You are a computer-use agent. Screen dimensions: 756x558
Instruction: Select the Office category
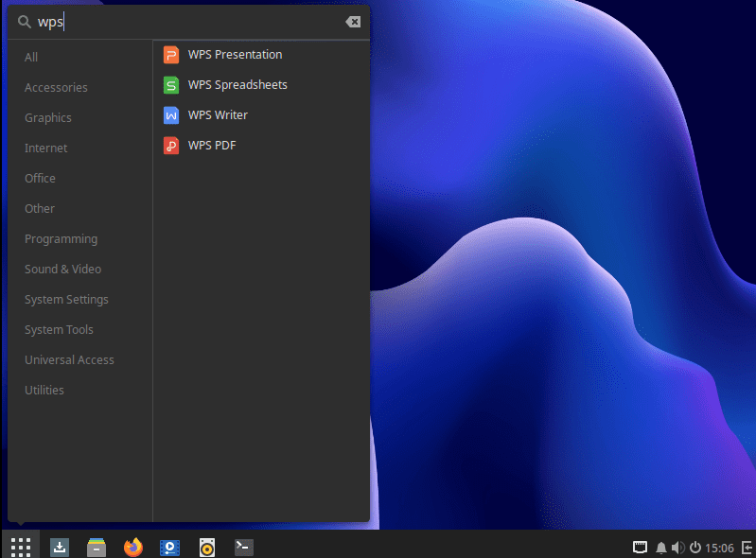pyautogui.click(x=40, y=179)
